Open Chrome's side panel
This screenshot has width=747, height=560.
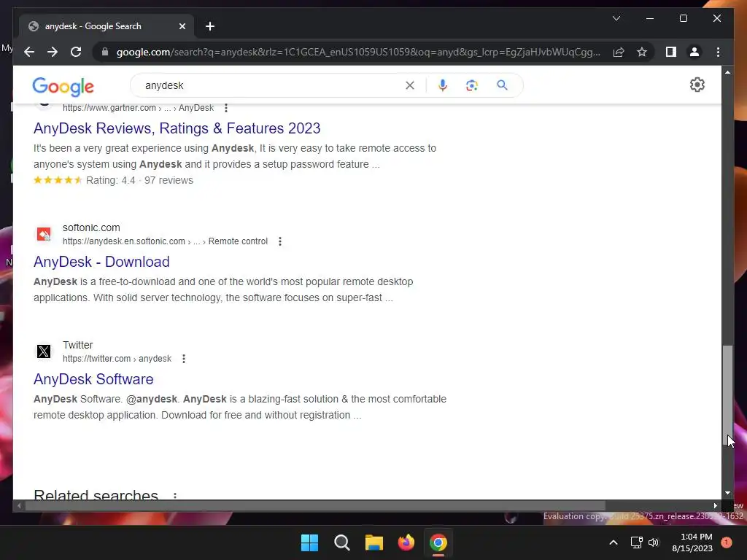point(671,52)
